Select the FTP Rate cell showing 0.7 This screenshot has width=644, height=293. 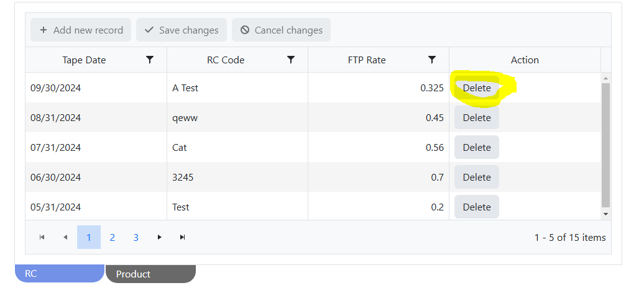(378, 178)
